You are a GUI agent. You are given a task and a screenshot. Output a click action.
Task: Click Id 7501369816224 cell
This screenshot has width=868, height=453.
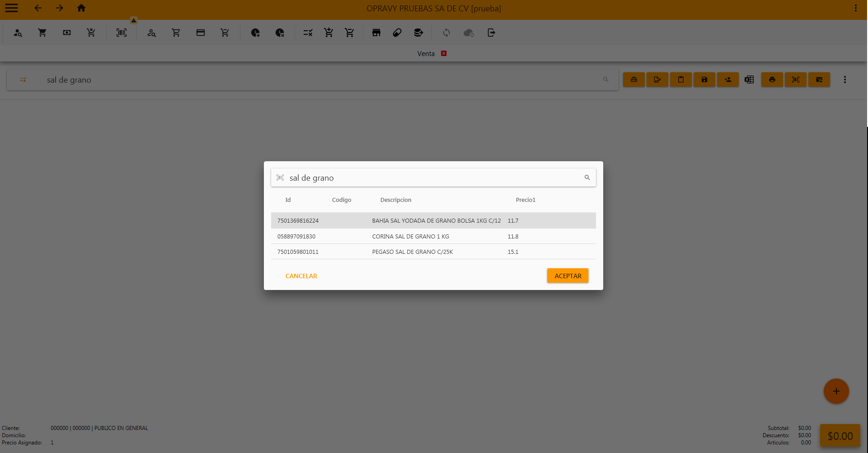298,221
